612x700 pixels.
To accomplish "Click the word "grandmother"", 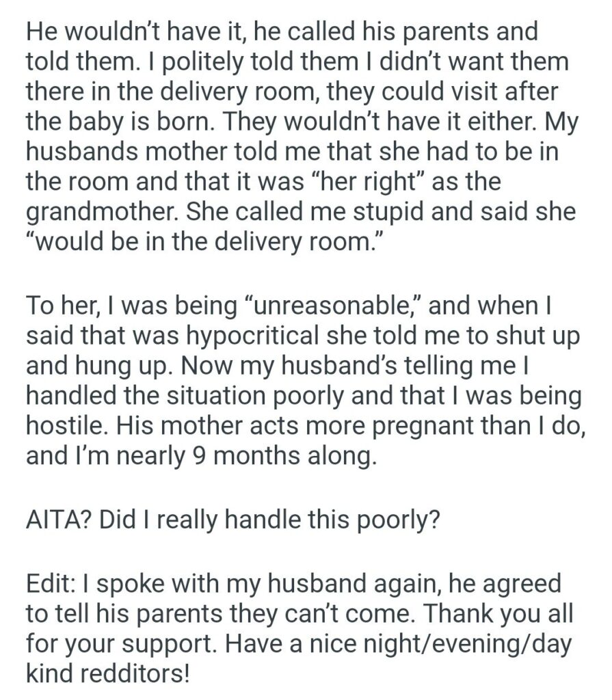I will (x=96, y=213).
